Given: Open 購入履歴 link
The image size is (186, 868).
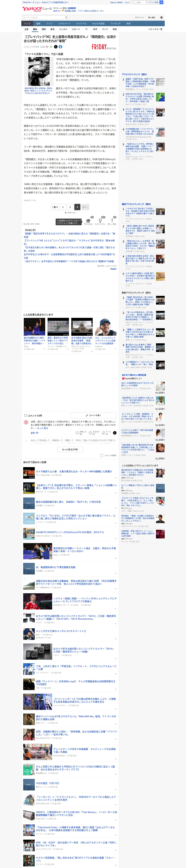Looking at the screenshot, I should point(152,18).
